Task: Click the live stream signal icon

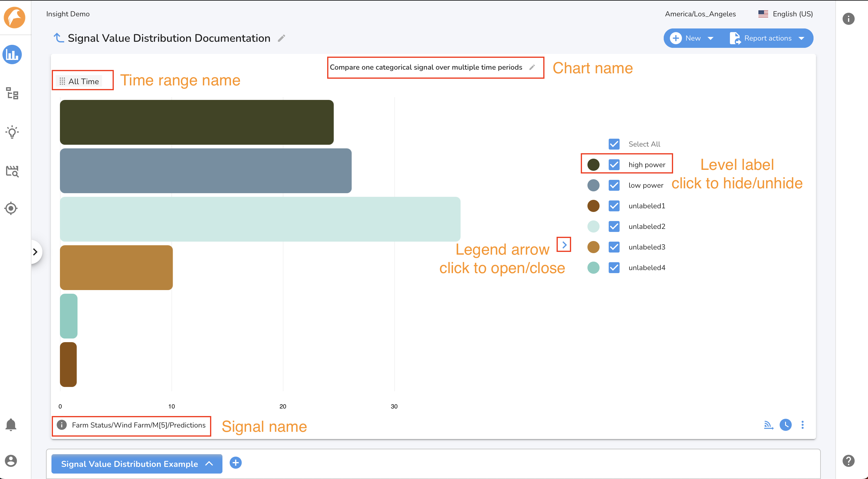Action: (768, 425)
